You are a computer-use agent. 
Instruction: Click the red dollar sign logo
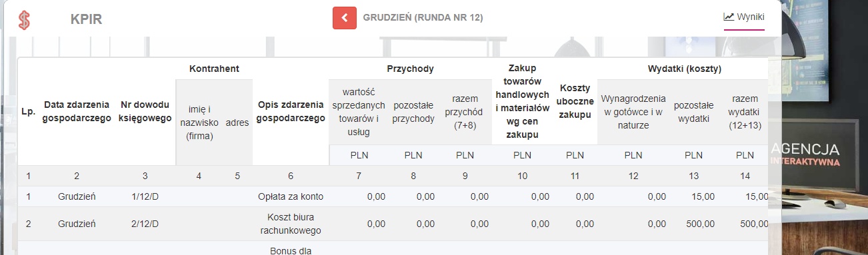tap(25, 19)
